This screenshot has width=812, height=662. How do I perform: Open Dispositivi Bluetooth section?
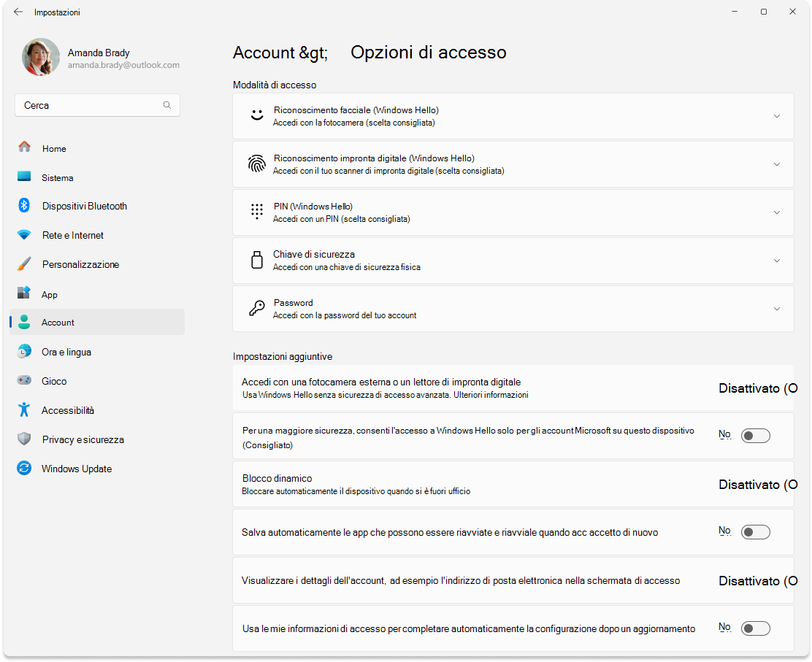[97, 206]
